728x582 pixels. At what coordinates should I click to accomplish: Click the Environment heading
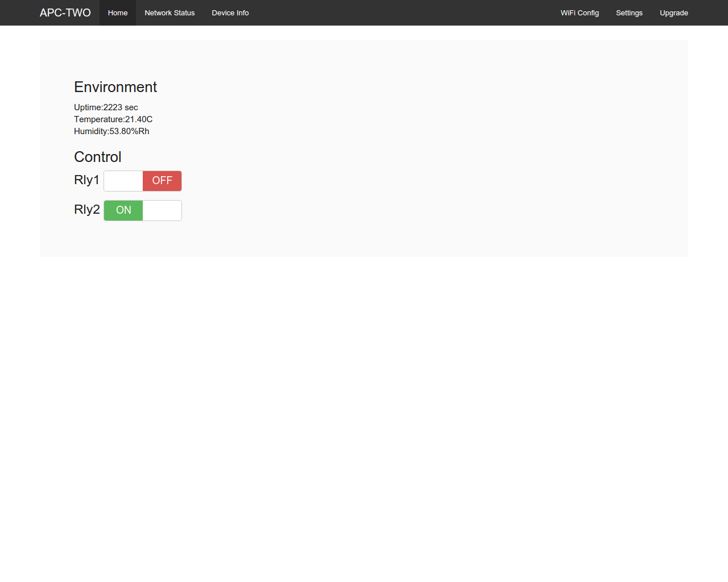(115, 87)
